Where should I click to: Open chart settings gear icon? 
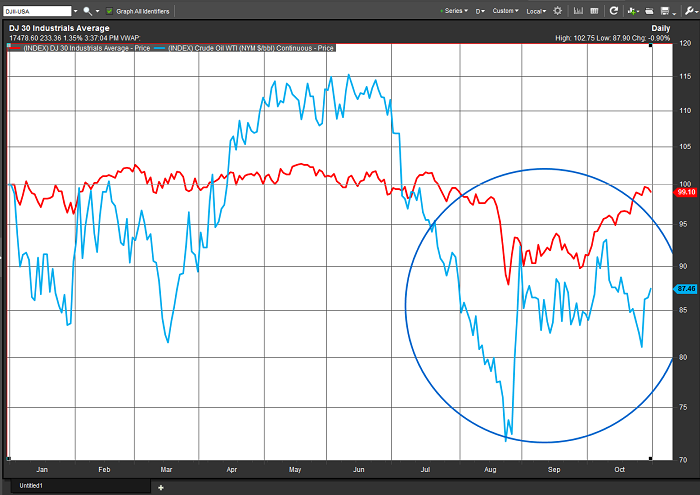tap(558, 10)
